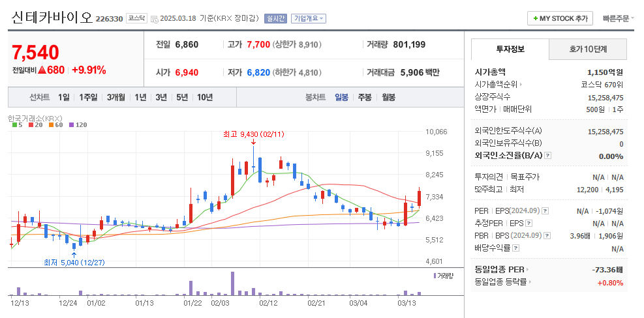The width and height of the screenshot is (644, 318).
Task: Select the 3개월 line chart period
Action: 116,97
